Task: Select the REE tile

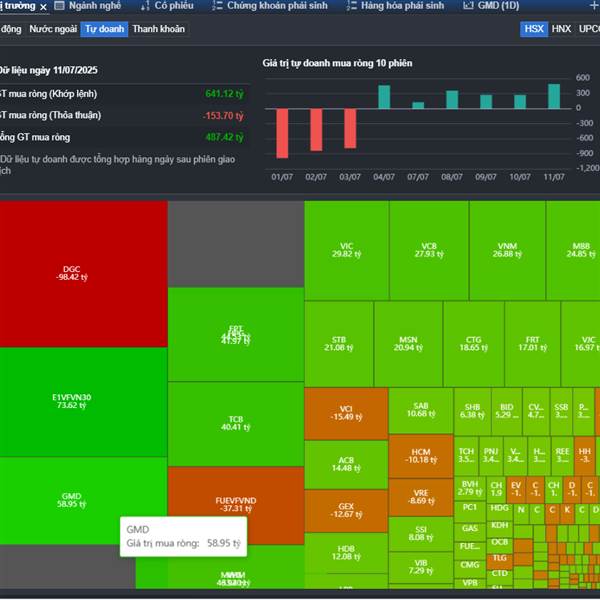Action: [562, 455]
